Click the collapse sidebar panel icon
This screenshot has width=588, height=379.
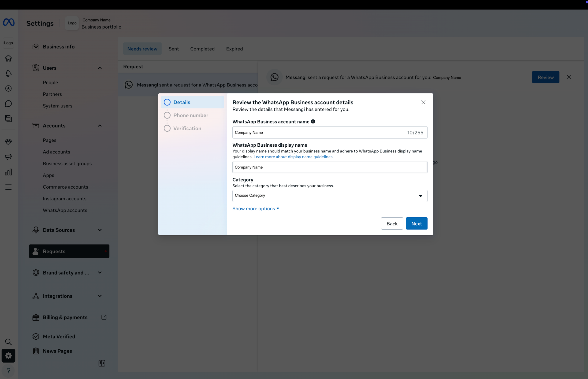coord(102,363)
